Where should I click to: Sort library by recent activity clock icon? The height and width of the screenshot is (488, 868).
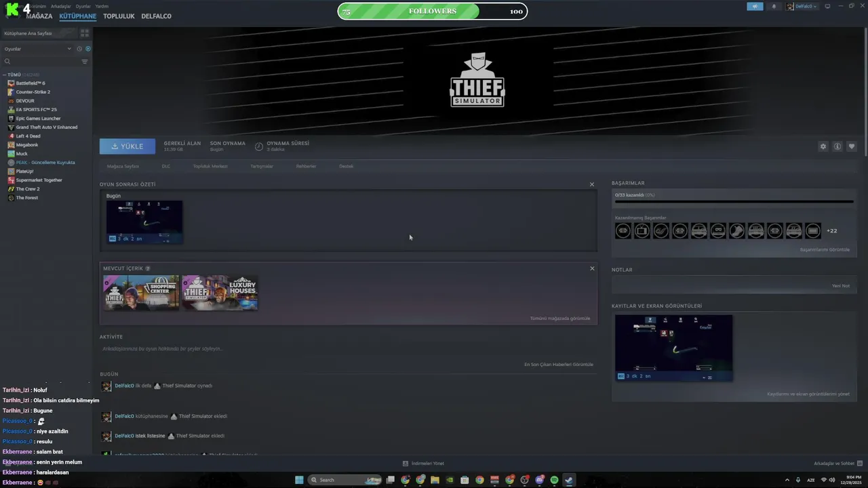click(x=79, y=49)
